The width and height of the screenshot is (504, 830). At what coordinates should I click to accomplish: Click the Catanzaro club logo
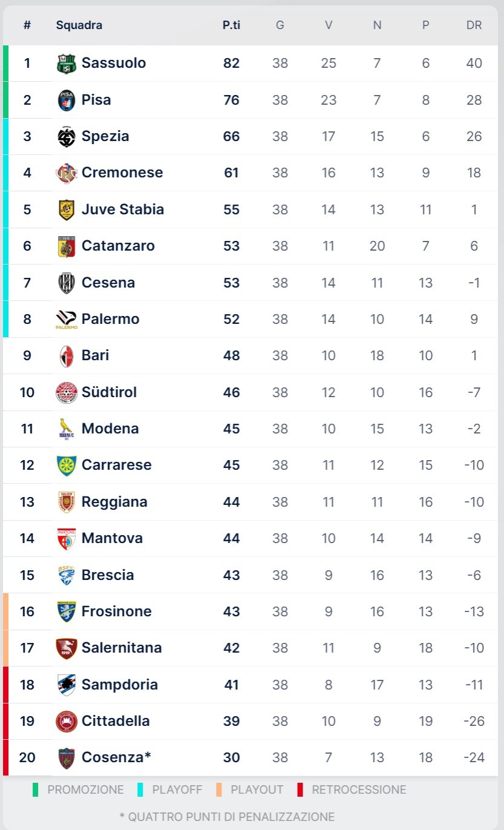[67, 246]
